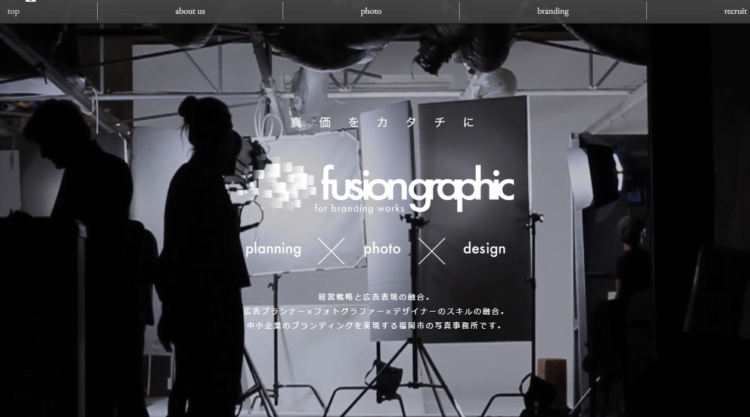Navigate to the branding section
Viewport: 750px width, 417px height.
tap(553, 11)
